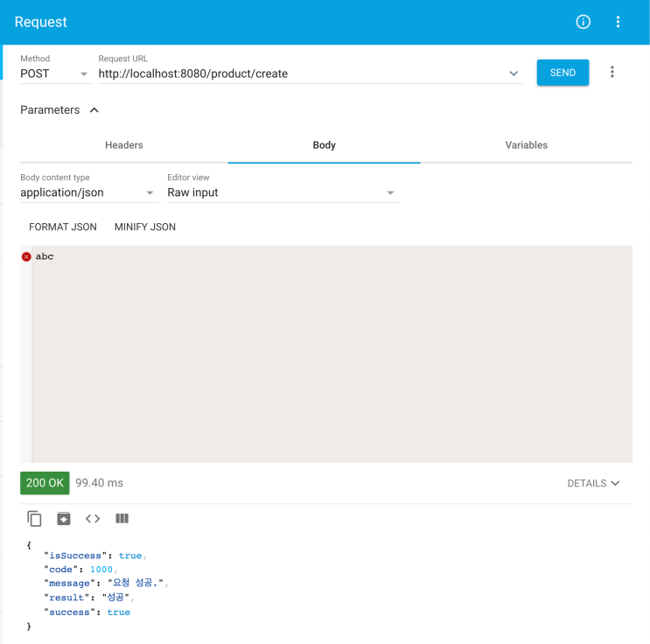650x644 pixels.
Task: Toggle source view of the response
Action: pos(93,518)
